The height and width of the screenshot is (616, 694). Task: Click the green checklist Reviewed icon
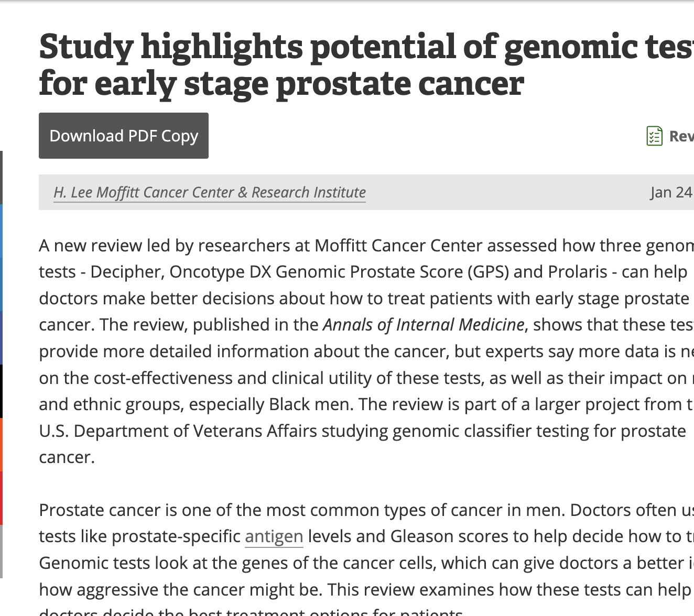(x=654, y=136)
